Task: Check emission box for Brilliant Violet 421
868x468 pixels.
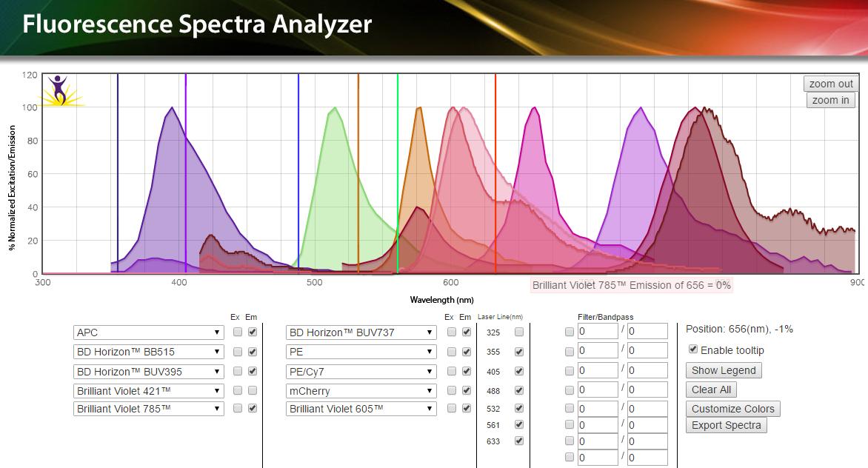Action: pos(253,390)
